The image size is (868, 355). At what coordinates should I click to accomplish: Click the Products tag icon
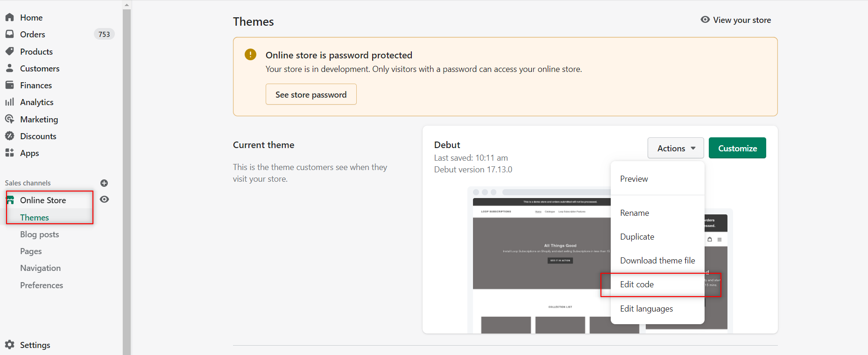[9, 51]
